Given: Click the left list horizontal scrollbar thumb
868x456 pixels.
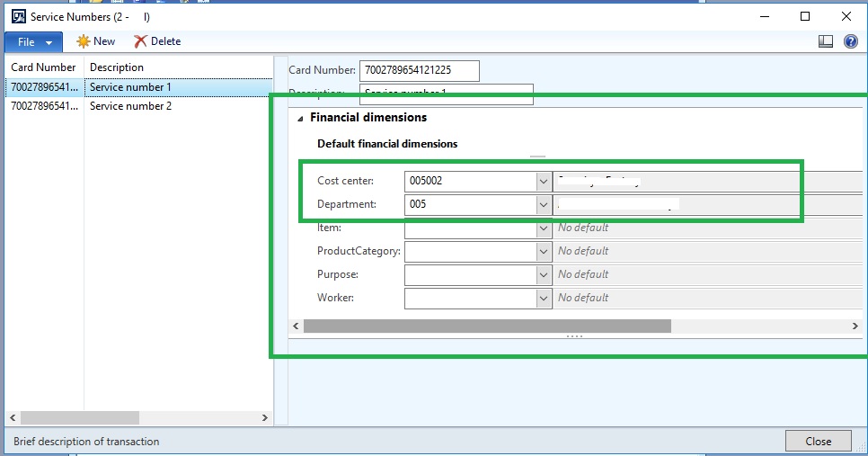Looking at the screenshot, I should 79,417.
